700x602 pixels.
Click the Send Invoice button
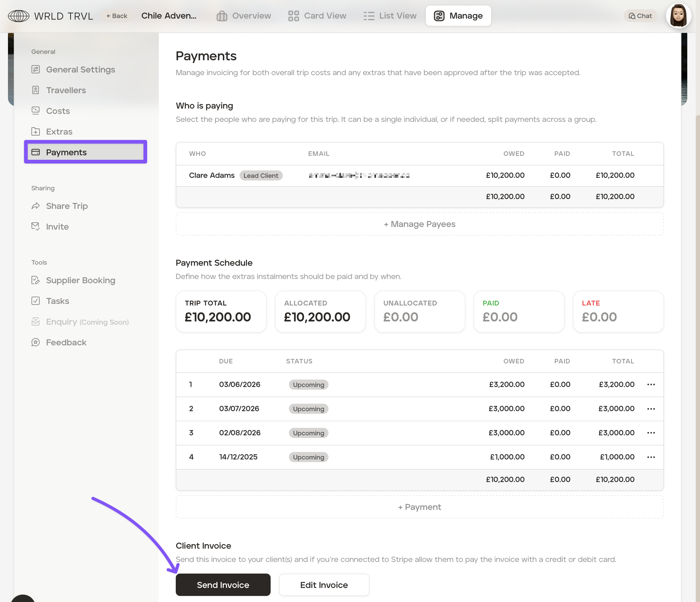pos(223,585)
